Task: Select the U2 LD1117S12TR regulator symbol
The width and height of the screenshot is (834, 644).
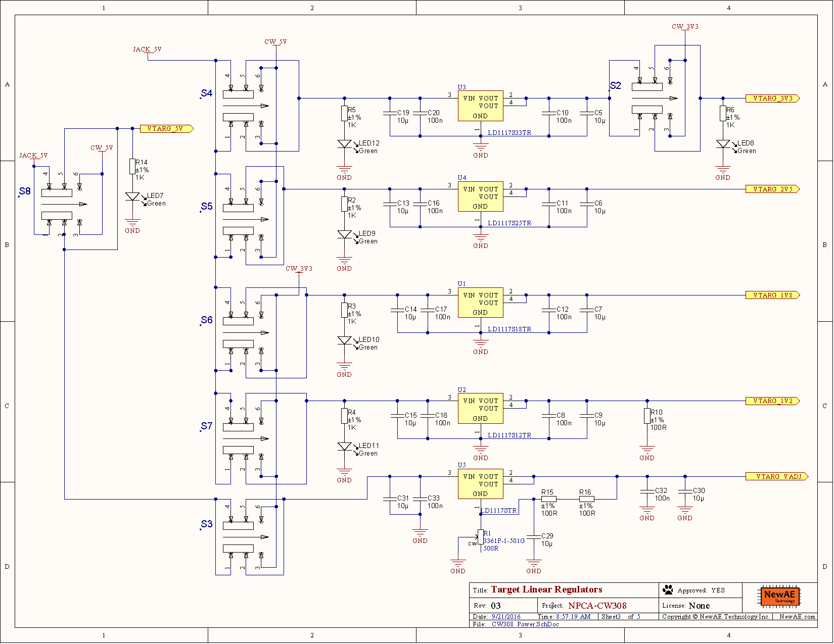Action: 480,408
